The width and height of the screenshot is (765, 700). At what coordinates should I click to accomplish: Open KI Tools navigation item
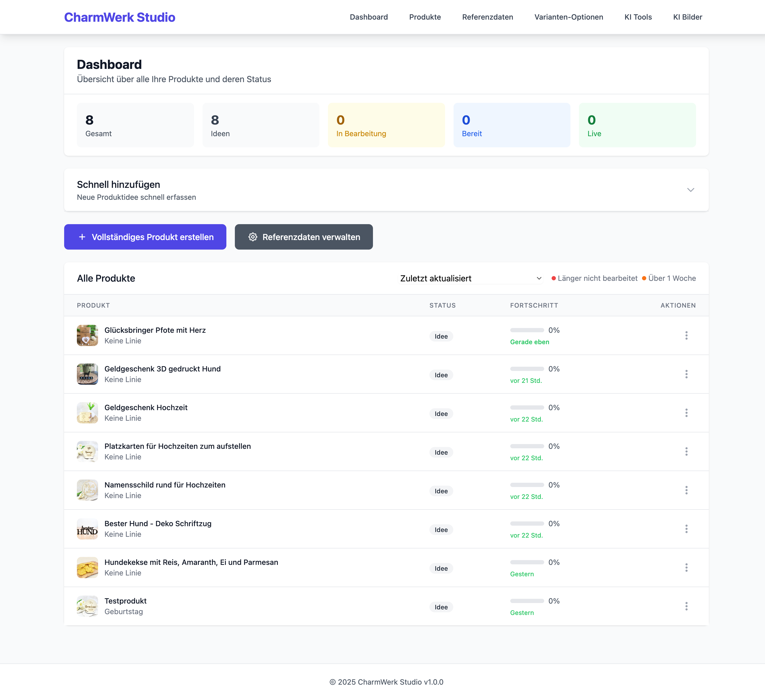point(638,17)
